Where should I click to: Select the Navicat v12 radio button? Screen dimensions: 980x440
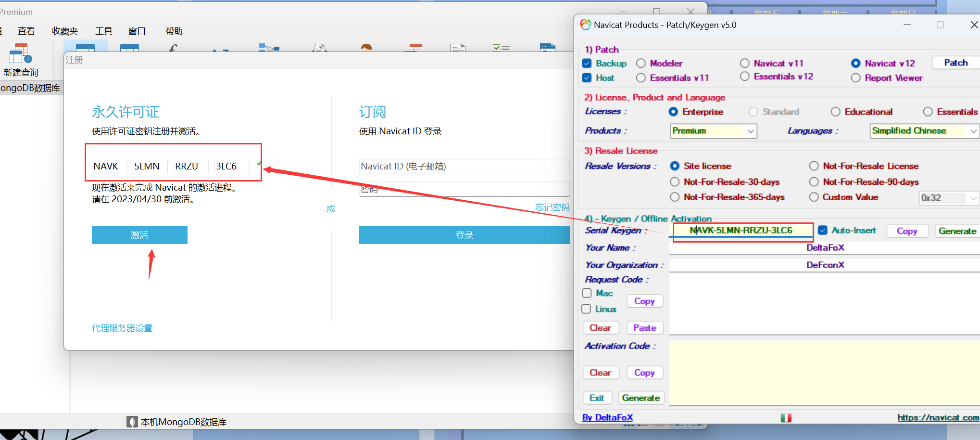click(x=856, y=63)
